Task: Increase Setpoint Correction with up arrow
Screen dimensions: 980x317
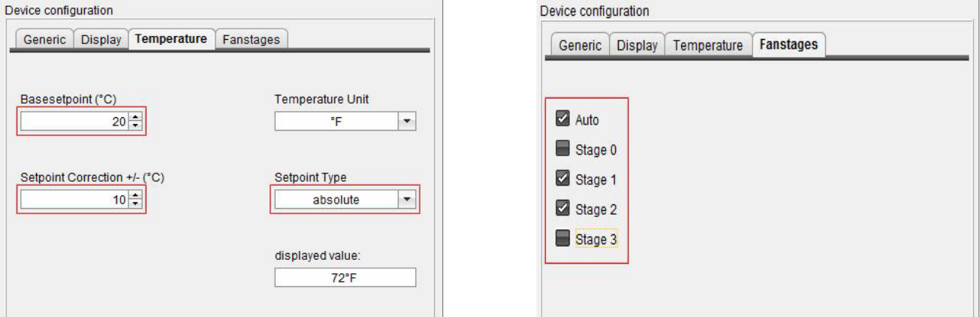Action: coord(134,195)
